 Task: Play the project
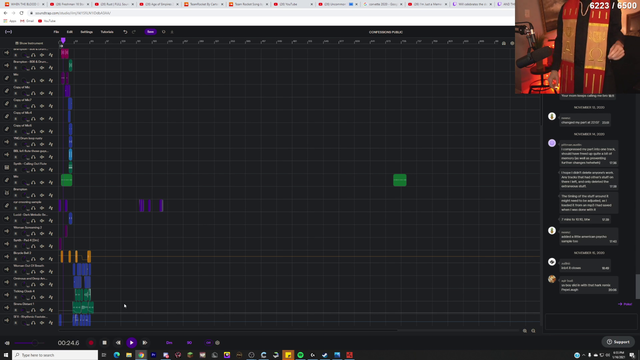click(x=131, y=343)
